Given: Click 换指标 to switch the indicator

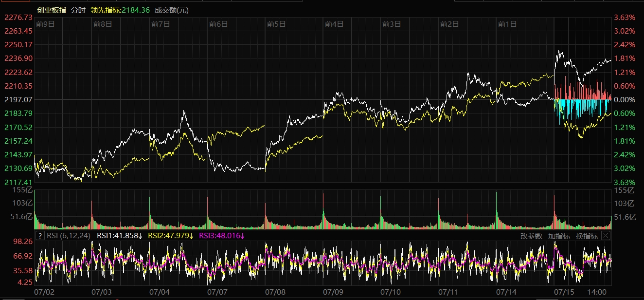Looking at the screenshot, I should coord(587,236).
